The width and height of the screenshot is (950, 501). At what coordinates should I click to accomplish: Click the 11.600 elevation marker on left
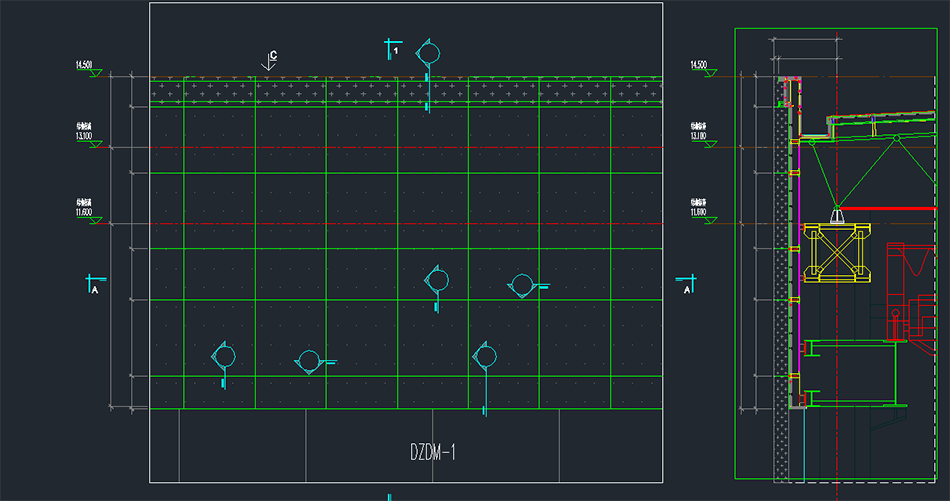(x=84, y=212)
